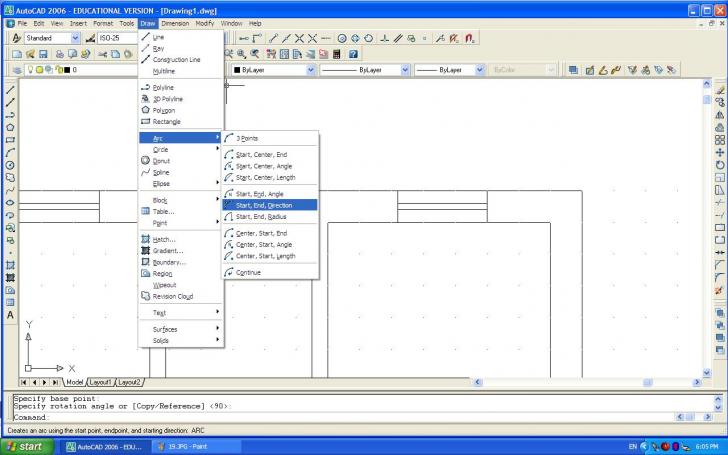Image resolution: width=728 pixels, height=455 pixels.
Task: Expand the Surfaces submenu in Draw menu
Action: [181, 329]
